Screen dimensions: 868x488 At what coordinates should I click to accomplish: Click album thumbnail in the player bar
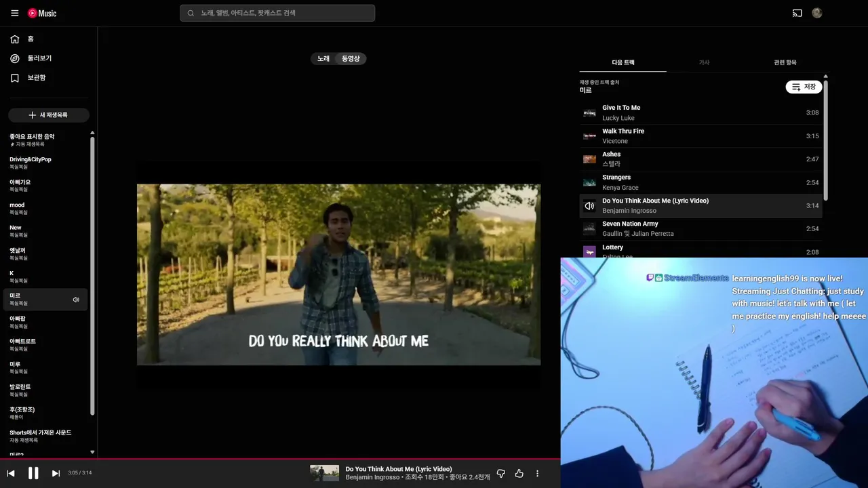[324, 473]
